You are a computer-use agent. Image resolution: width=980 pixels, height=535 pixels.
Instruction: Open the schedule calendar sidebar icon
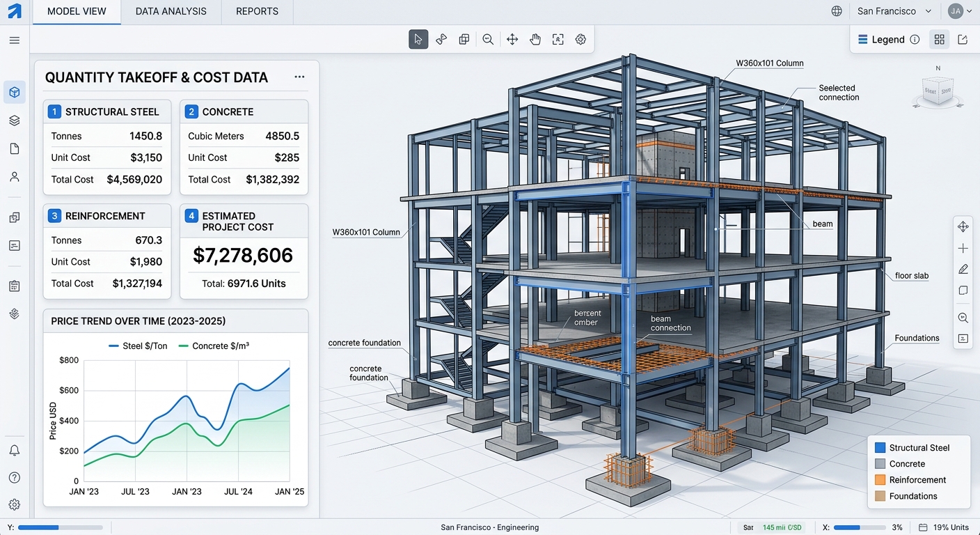point(15,286)
